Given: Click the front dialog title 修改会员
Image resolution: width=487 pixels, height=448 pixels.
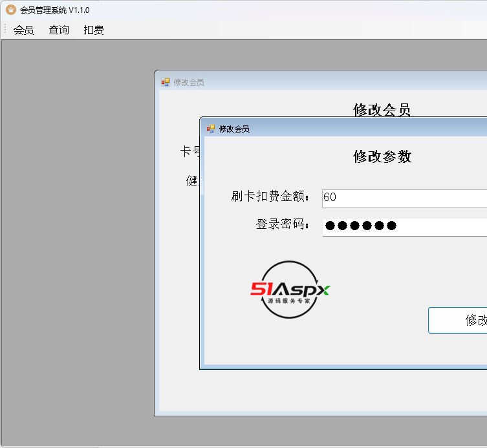Looking at the screenshot, I should [x=234, y=129].
